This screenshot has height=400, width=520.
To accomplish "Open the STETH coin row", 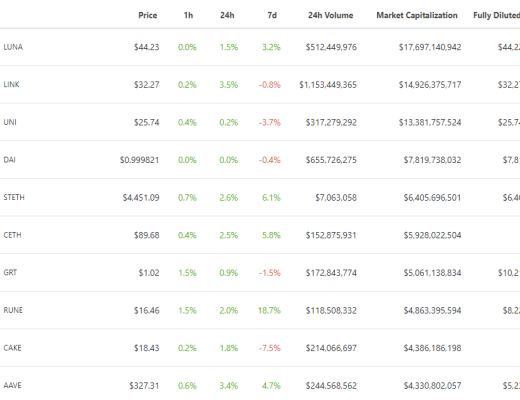I will point(260,198).
